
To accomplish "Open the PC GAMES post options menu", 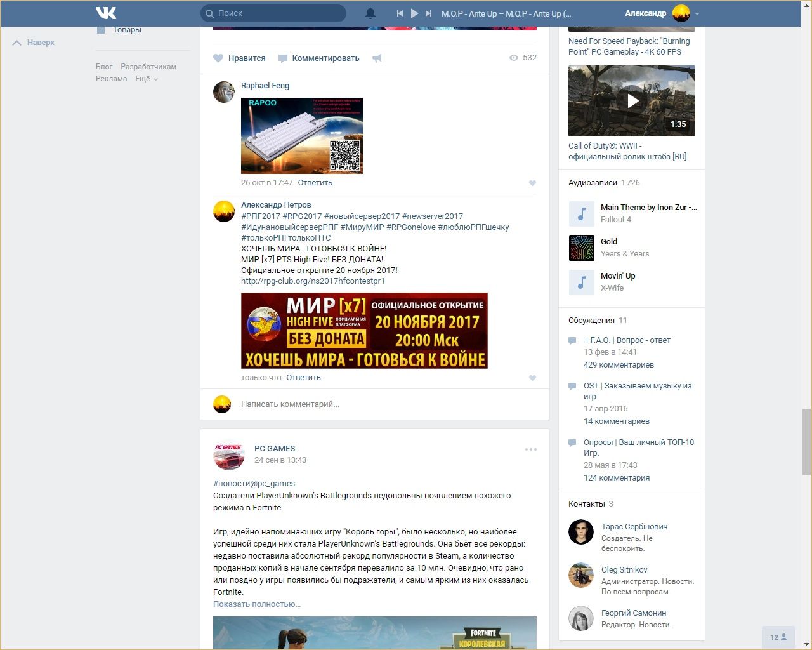I will pyautogui.click(x=531, y=449).
